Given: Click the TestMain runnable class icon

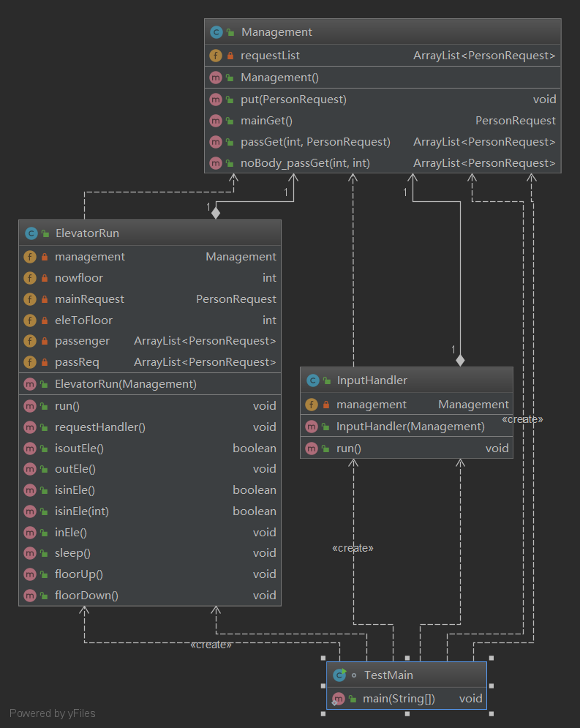Looking at the screenshot, I should pos(339,675).
